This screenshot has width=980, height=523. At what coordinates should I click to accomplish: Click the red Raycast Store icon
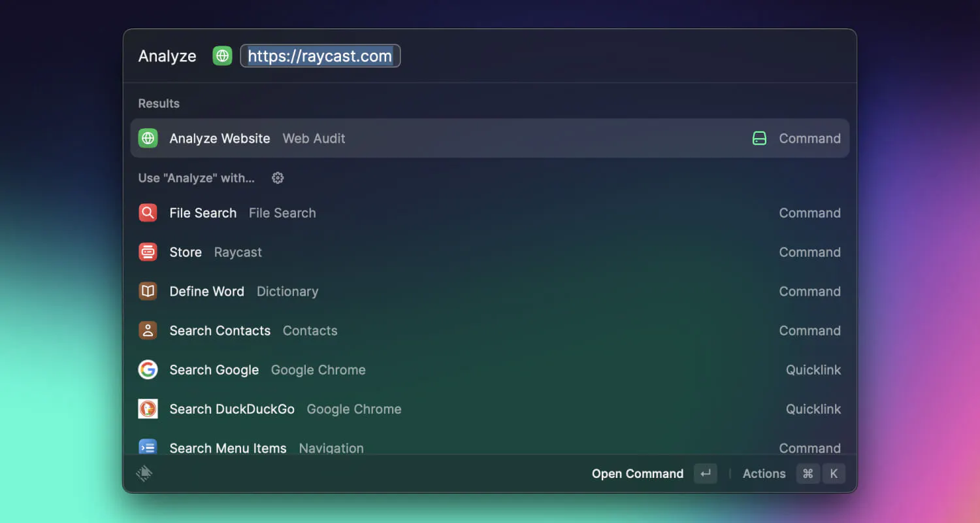click(148, 252)
